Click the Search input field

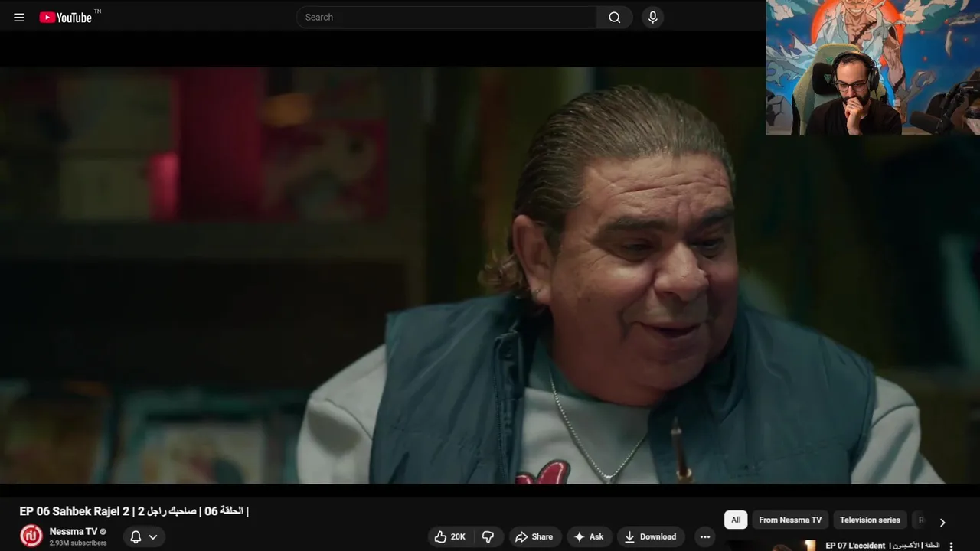tap(447, 17)
